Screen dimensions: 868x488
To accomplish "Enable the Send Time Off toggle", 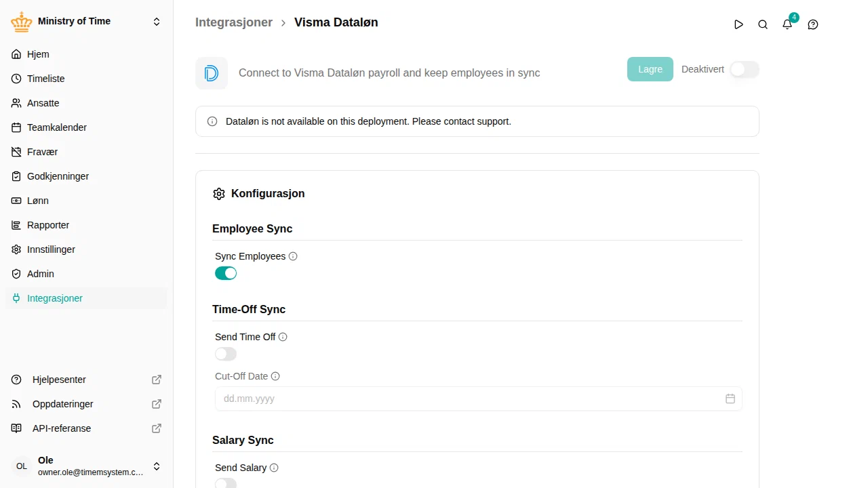I will pyautogui.click(x=226, y=354).
